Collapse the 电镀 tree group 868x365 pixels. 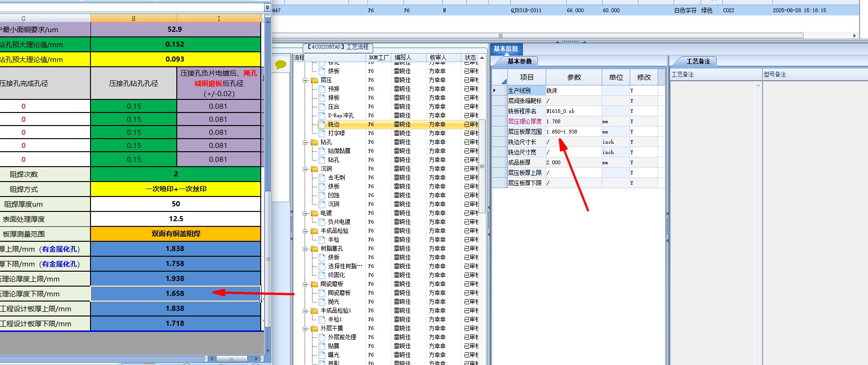(305, 213)
